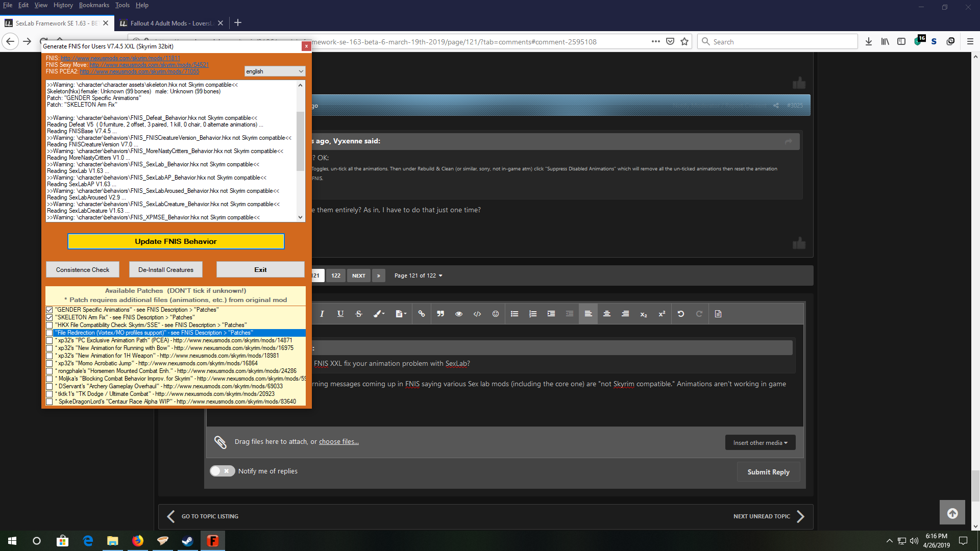This screenshot has height=551, width=980.
Task: Open the Firefox Bookmarks menu
Action: [94, 5]
